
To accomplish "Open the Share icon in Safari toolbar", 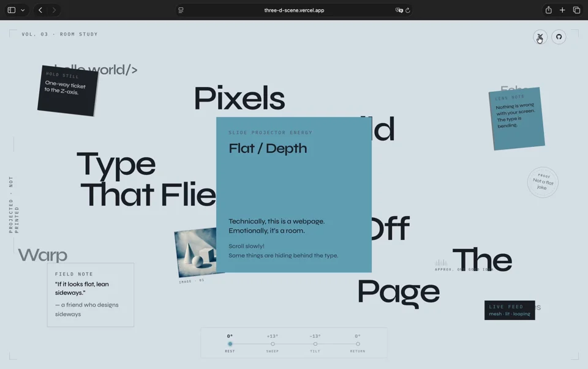I will (549, 10).
